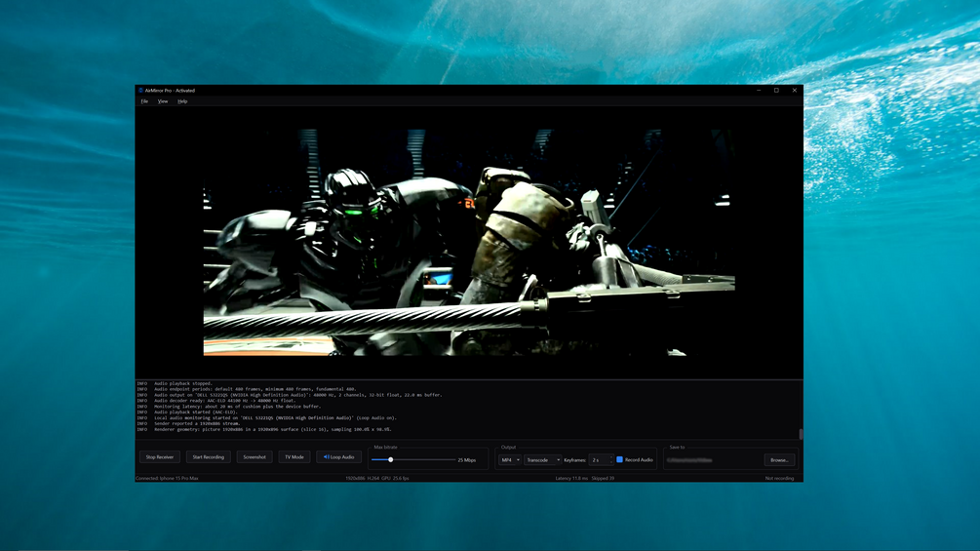Open the MP4 output format dropdown
The height and width of the screenshot is (551, 980).
tap(510, 459)
